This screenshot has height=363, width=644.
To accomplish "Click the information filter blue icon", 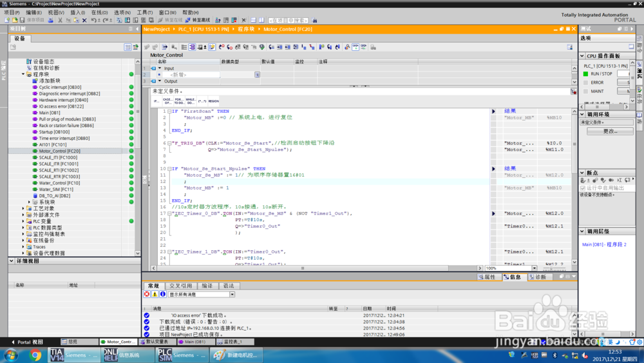I will click(x=163, y=295).
